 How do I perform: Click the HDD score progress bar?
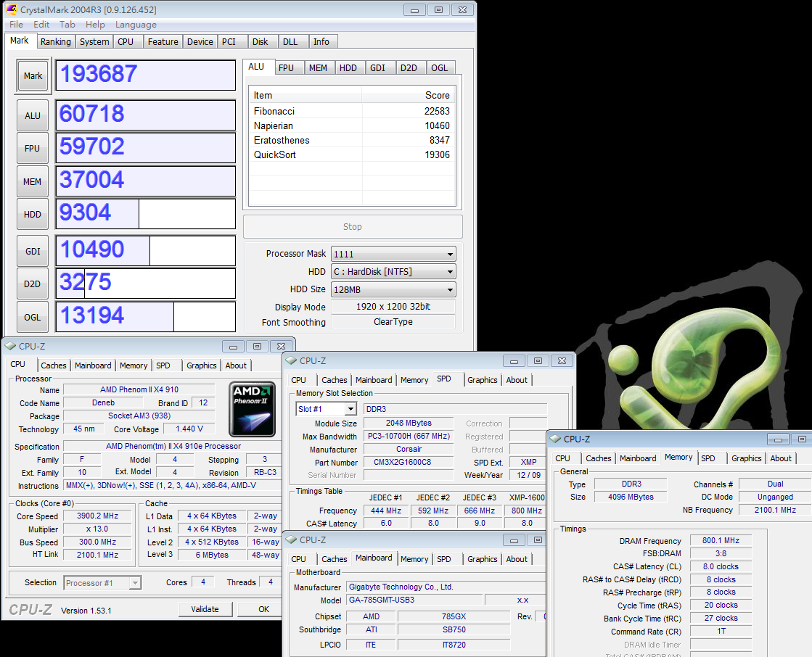coord(146,214)
